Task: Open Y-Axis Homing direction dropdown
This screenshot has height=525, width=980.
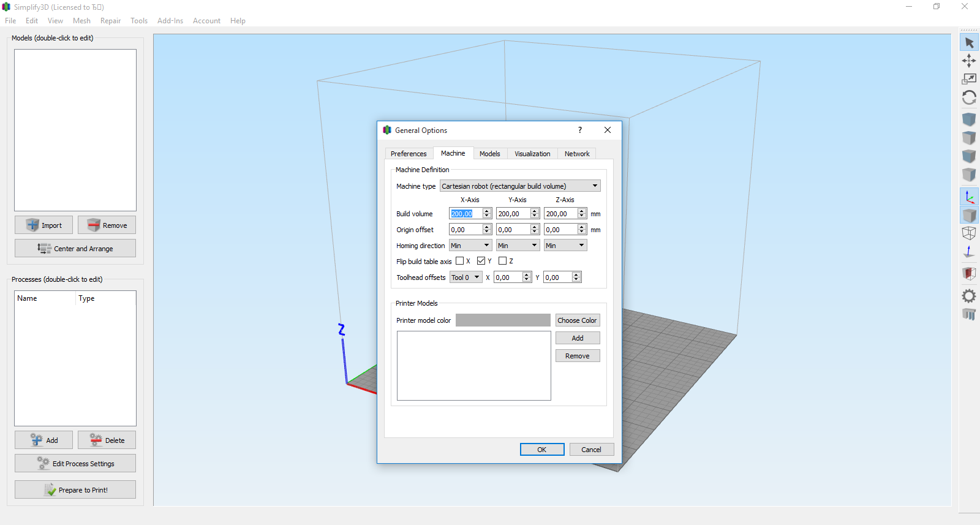Action: pyautogui.click(x=518, y=245)
